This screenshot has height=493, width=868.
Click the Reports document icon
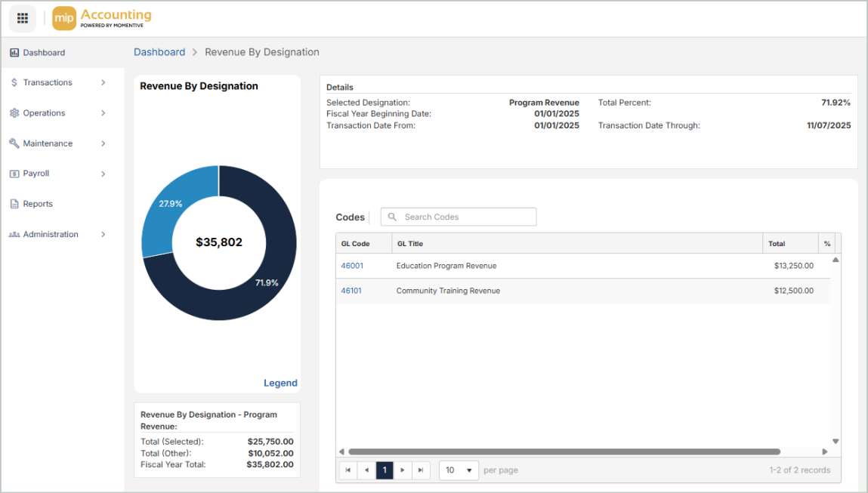pos(14,204)
